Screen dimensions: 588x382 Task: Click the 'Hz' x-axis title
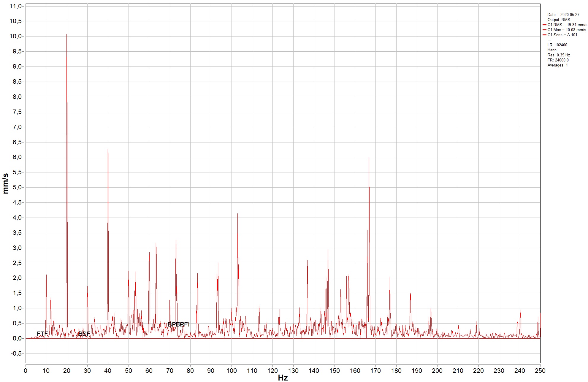(283, 378)
